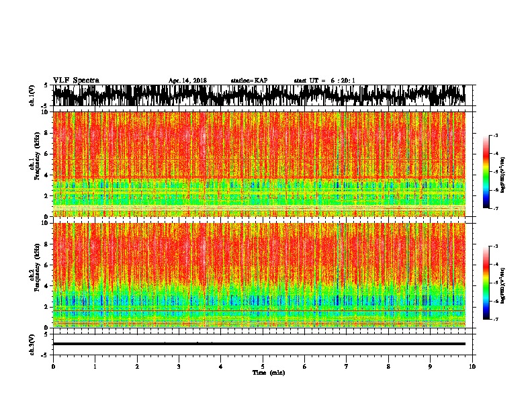This screenshot has width=532, height=411.
Task: Select the date text "Apr. 14, 2018"
Action: pos(187,81)
